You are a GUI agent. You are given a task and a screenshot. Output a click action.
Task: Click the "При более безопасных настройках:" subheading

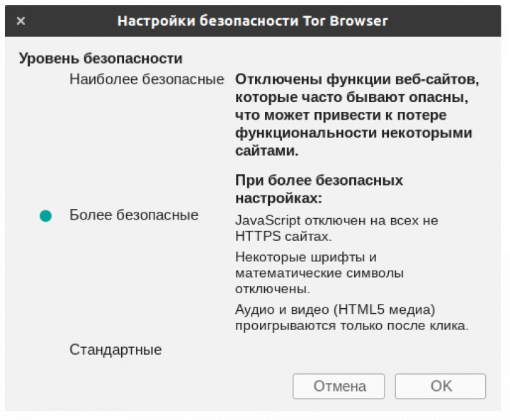click(x=319, y=188)
